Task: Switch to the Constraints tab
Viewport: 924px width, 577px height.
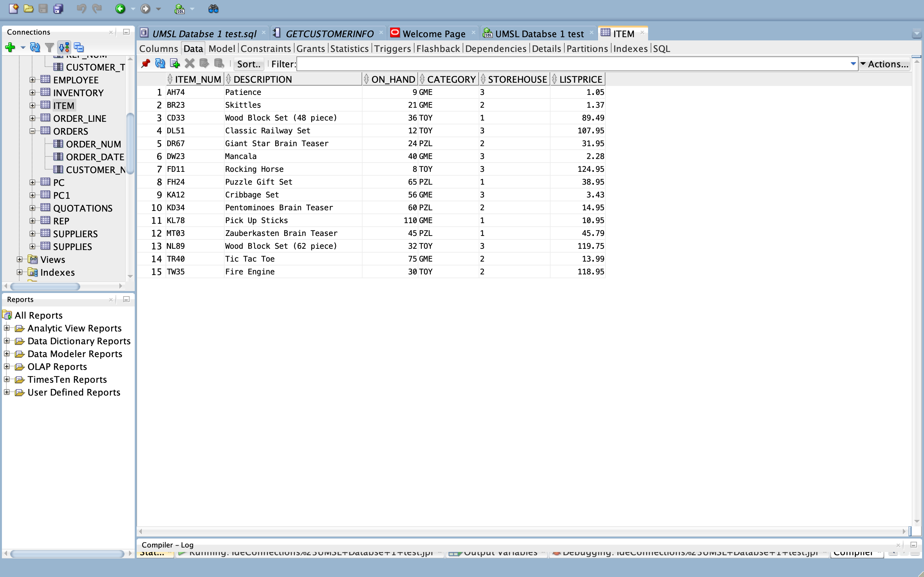Action: tap(266, 49)
